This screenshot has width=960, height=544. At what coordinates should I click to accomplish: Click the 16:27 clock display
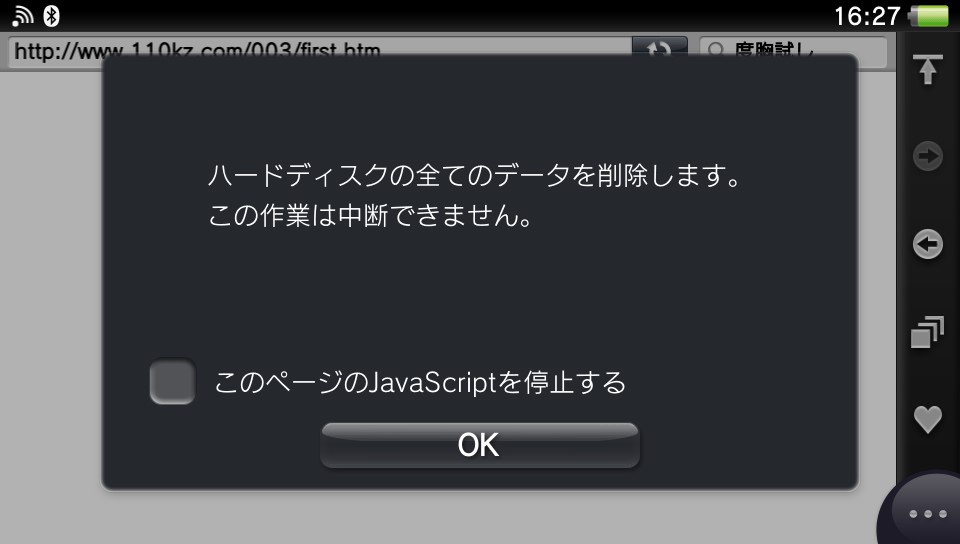[x=867, y=16]
